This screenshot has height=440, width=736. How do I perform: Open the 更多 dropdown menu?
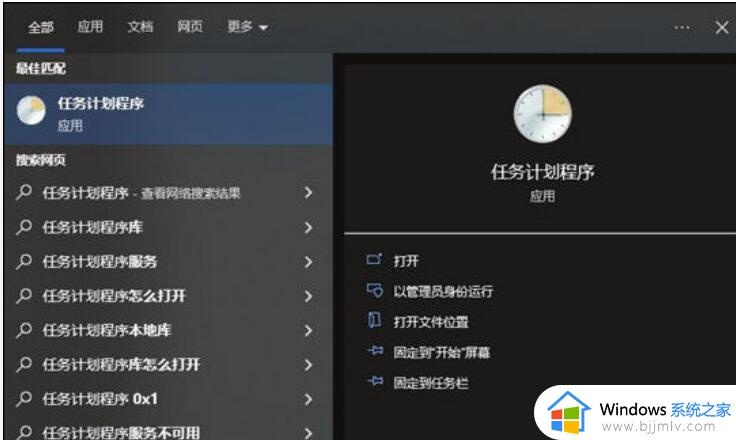click(247, 27)
